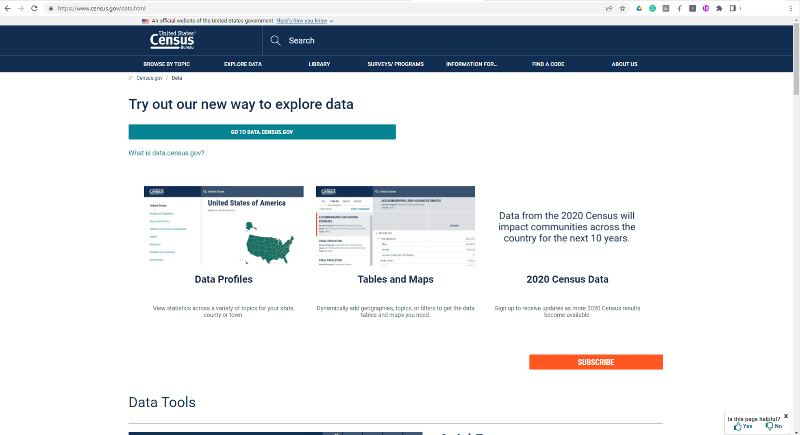
Task: Go back with the browser back arrow
Action: click(7, 8)
